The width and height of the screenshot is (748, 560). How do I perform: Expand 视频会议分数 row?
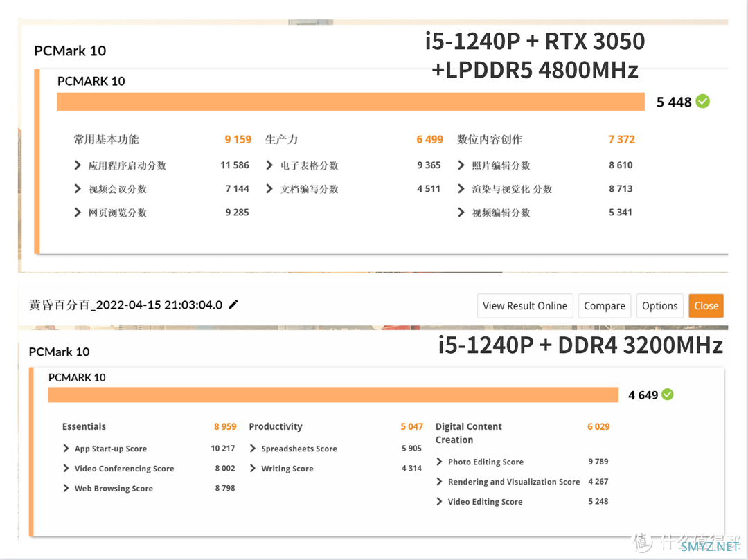pos(78,189)
